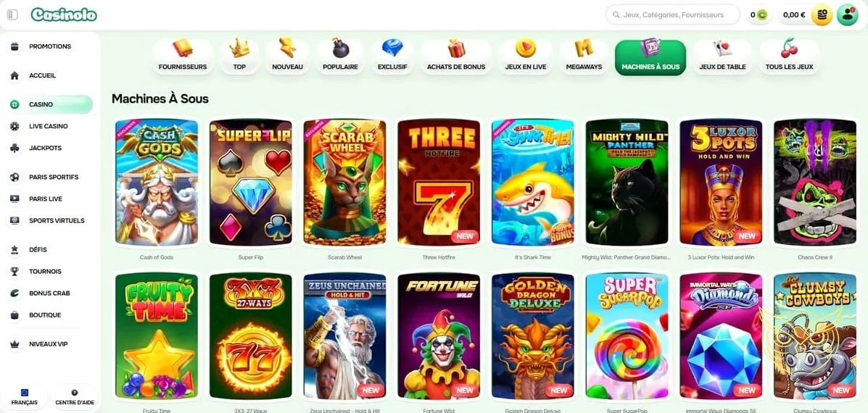
Task: Open the user profile avatar icon
Action: [847, 15]
